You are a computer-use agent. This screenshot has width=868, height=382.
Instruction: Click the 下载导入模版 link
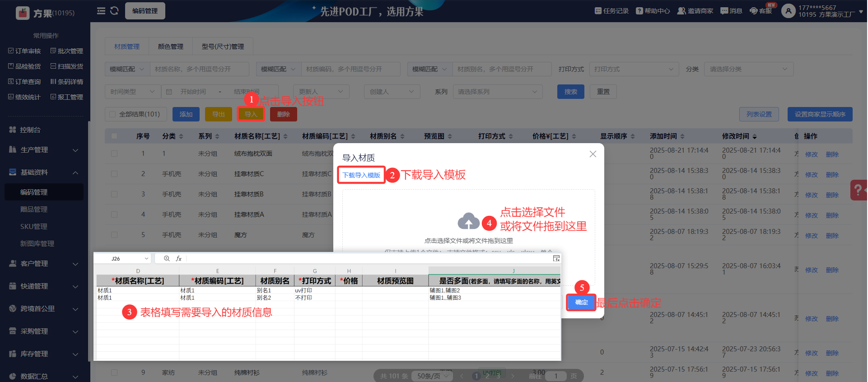coord(361,175)
